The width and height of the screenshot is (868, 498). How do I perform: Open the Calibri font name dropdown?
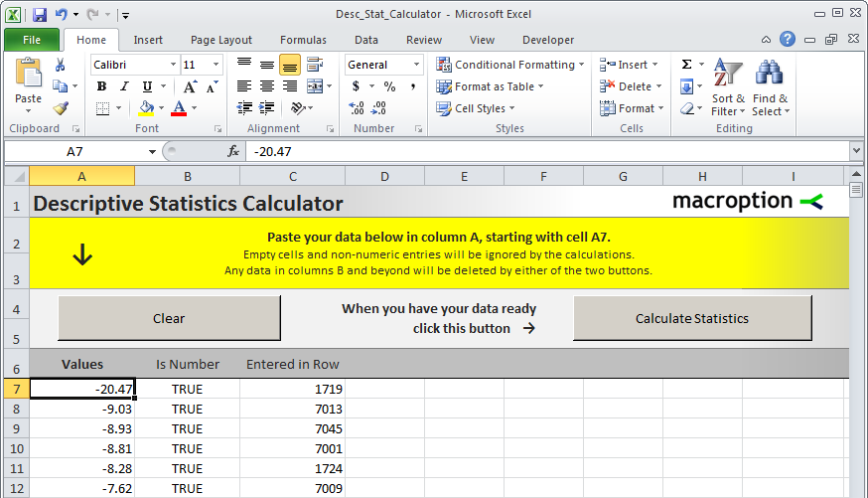tap(173, 65)
